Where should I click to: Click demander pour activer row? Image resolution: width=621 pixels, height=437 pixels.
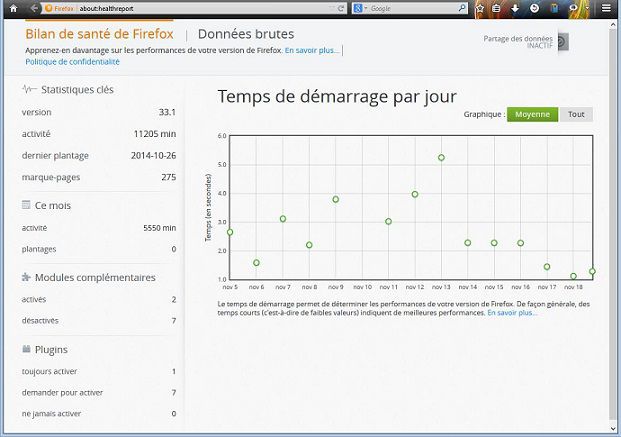(99, 393)
